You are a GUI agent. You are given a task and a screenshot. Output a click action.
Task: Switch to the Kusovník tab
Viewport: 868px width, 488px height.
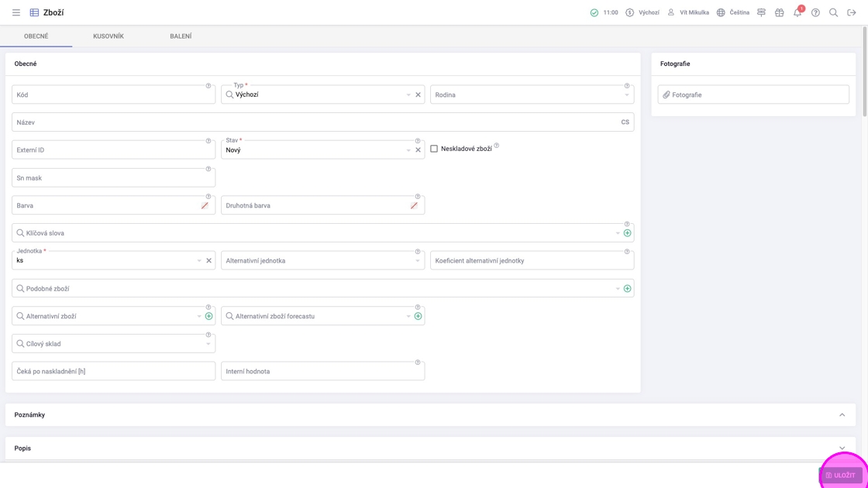pyautogui.click(x=108, y=36)
